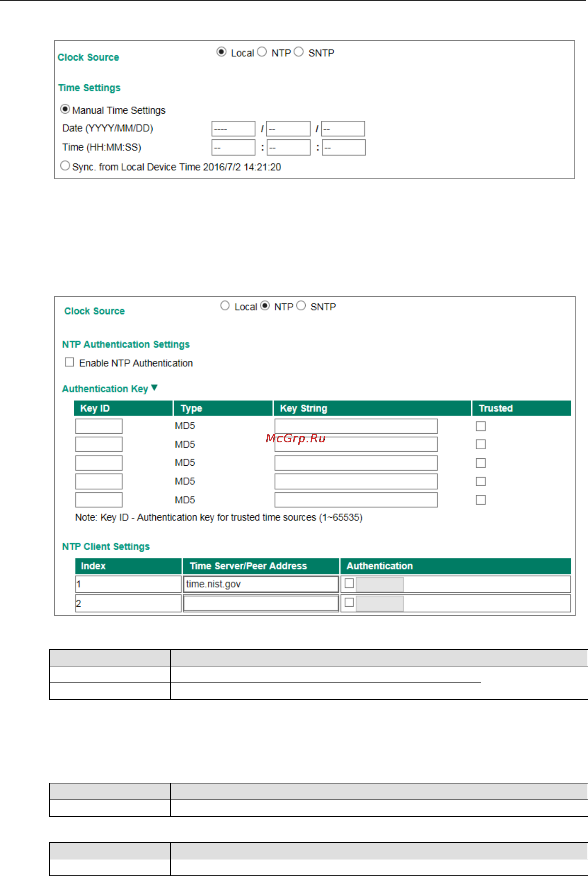Click the Index column header
Screen dimensions: 588x876
tap(128, 566)
